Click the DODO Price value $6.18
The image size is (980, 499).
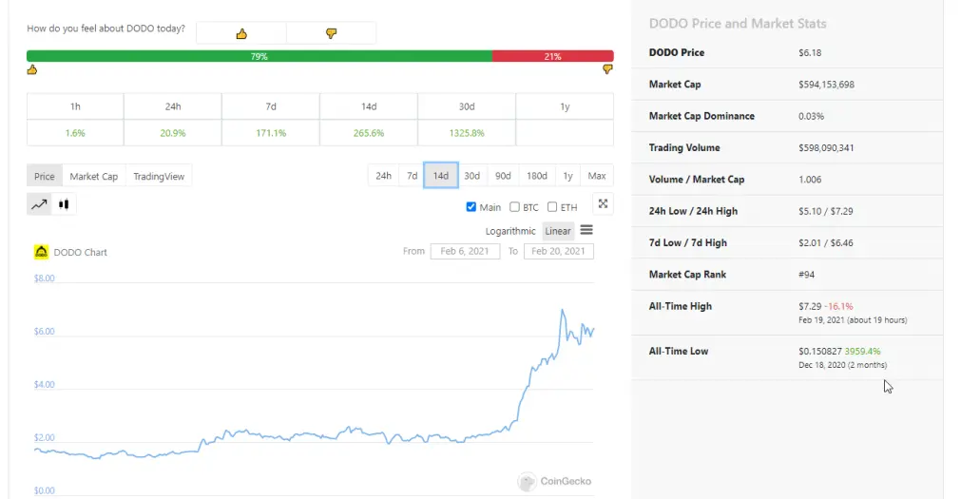tap(810, 52)
